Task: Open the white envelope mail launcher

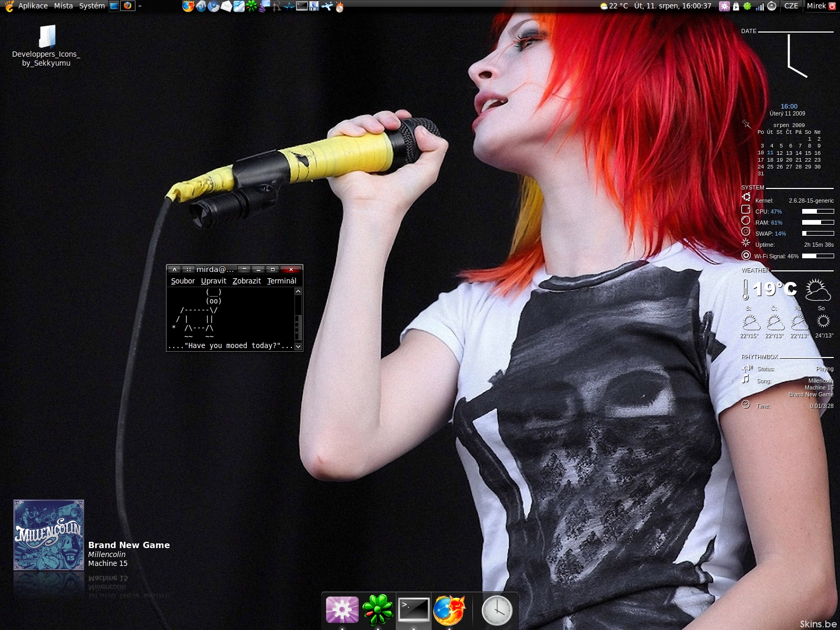Action: pos(226,6)
